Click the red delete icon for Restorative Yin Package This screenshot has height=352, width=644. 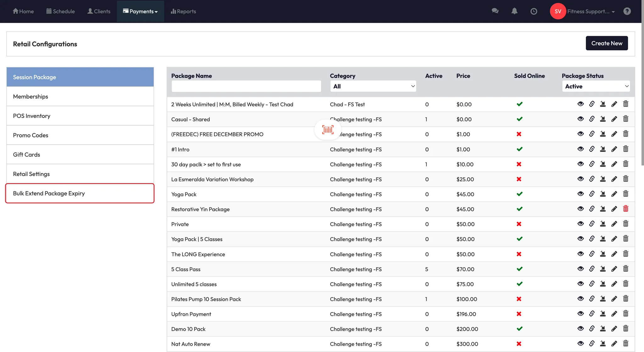625,209
